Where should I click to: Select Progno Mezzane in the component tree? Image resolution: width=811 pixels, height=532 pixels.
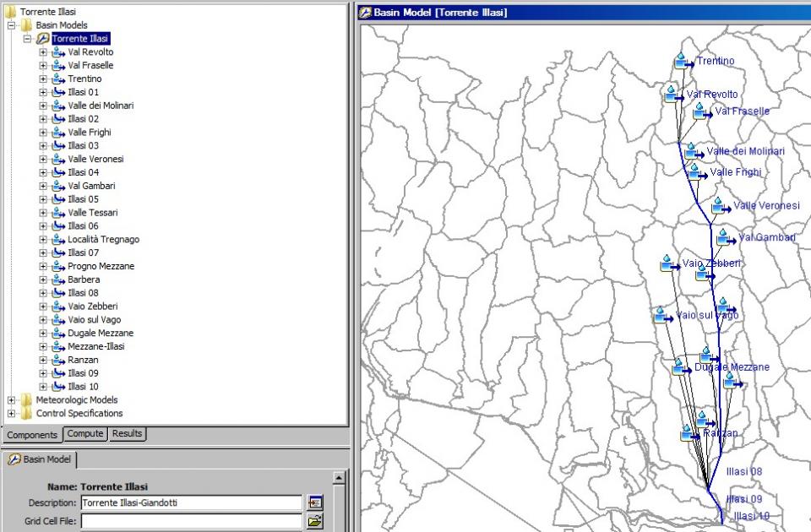pos(101,267)
